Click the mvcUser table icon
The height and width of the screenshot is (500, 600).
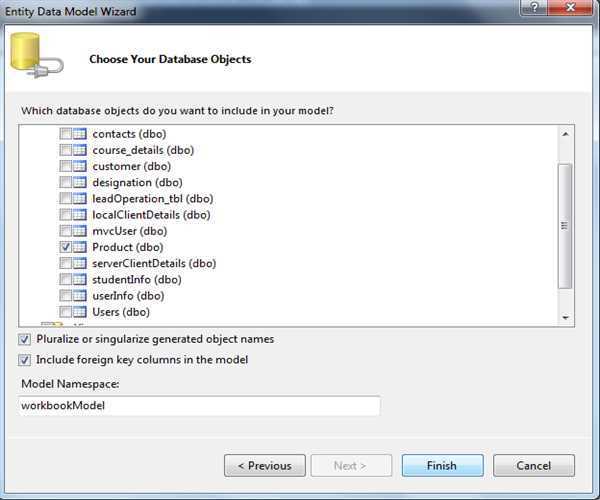tap(81, 231)
